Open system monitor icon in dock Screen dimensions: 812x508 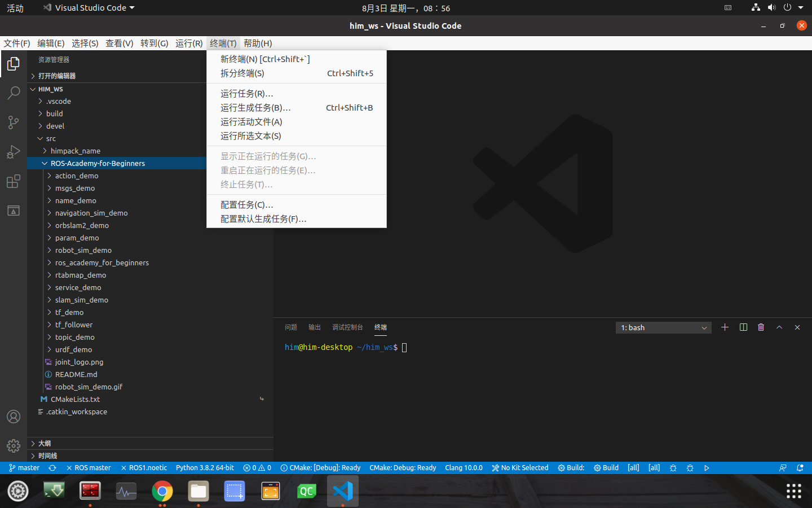pos(126,492)
